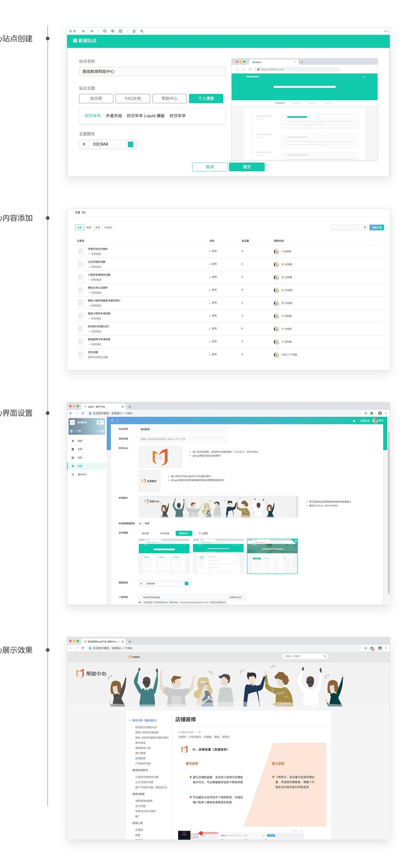Screen dimensions: 412x868
Task: Choose the 知识库 site theme option
Action: [x=96, y=99]
